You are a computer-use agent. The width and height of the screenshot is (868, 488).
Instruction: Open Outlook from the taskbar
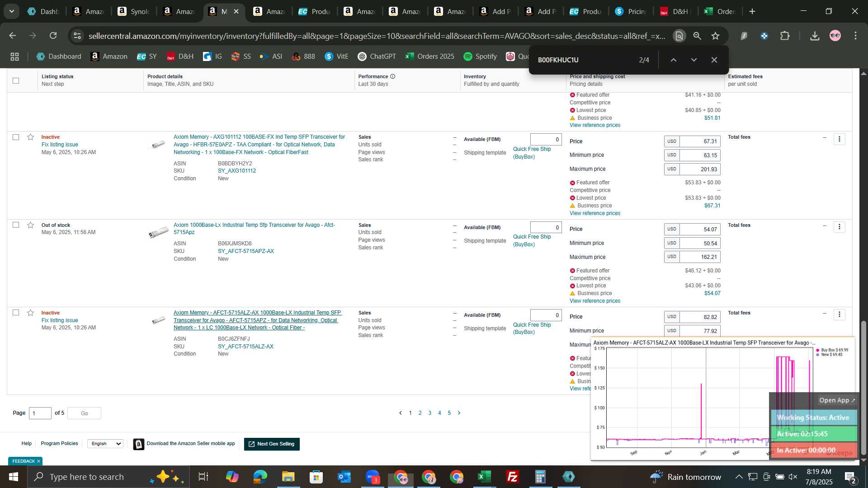(x=344, y=477)
